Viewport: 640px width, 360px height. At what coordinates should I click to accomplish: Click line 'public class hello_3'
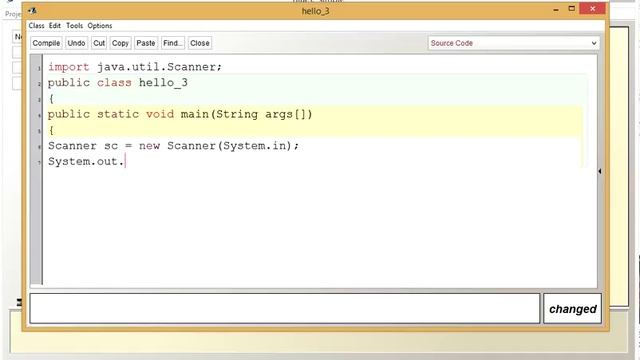tap(118, 83)
